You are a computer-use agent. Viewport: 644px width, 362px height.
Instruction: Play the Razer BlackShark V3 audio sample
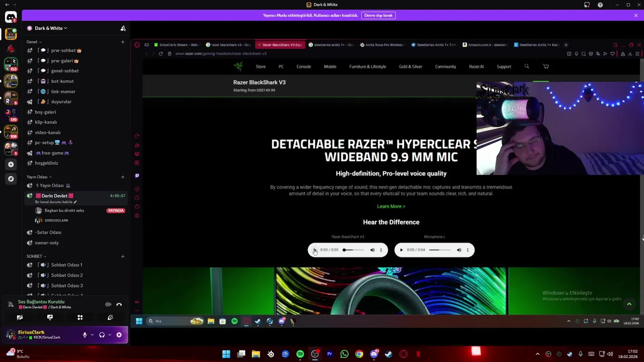tap(315, 250)
